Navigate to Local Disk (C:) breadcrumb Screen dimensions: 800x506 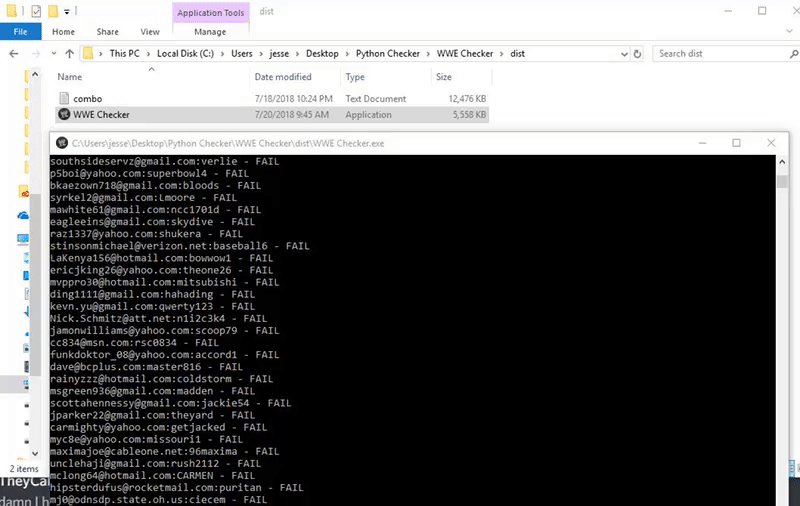click(x=185, y=54)
